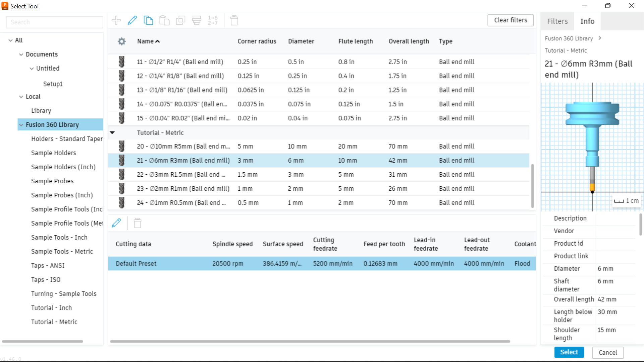Click the Clear filters button
This screenshot has width=644, height=362.
(510, 20)
